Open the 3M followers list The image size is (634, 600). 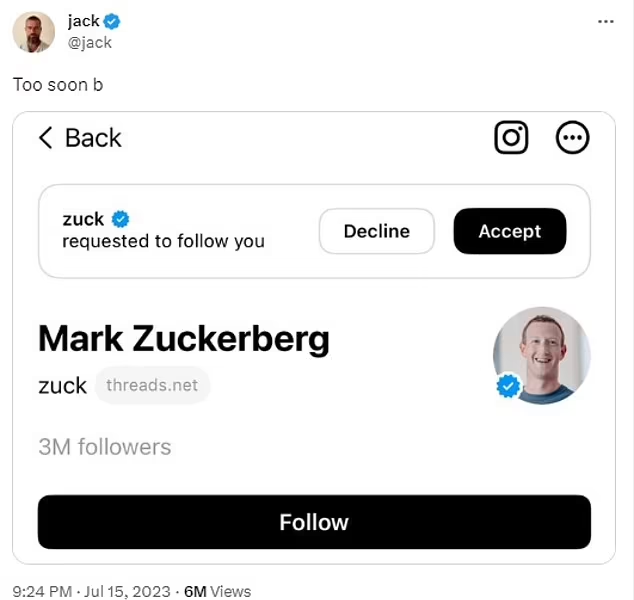click(x=104, y=447)
